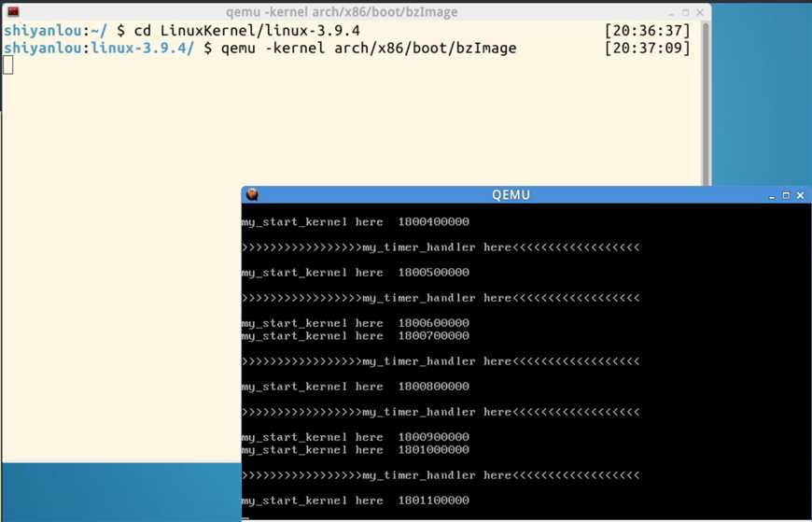Click the first my_timer_handler line in QEMU
This screenshot has width=812, height=522.
point(441,247)
